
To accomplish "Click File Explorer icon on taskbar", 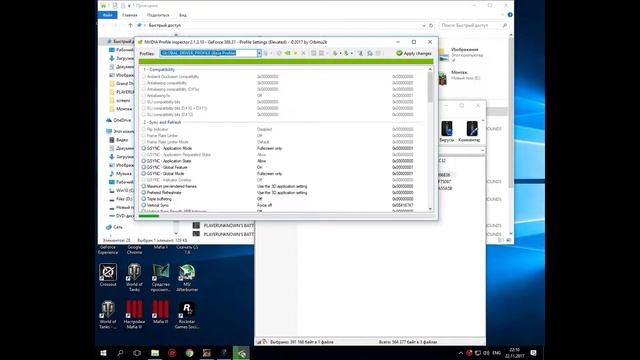I will [155, 353].
